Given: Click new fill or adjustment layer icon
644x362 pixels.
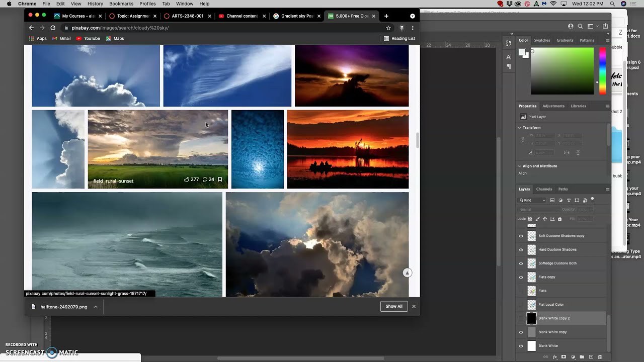Looking at the screenshot, I should [573, 357].
